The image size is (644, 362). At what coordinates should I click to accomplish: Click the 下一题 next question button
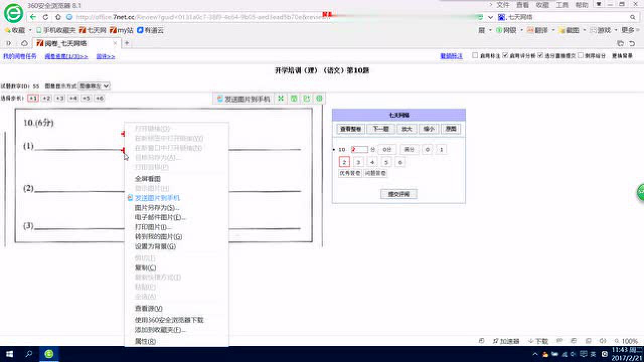381,129
